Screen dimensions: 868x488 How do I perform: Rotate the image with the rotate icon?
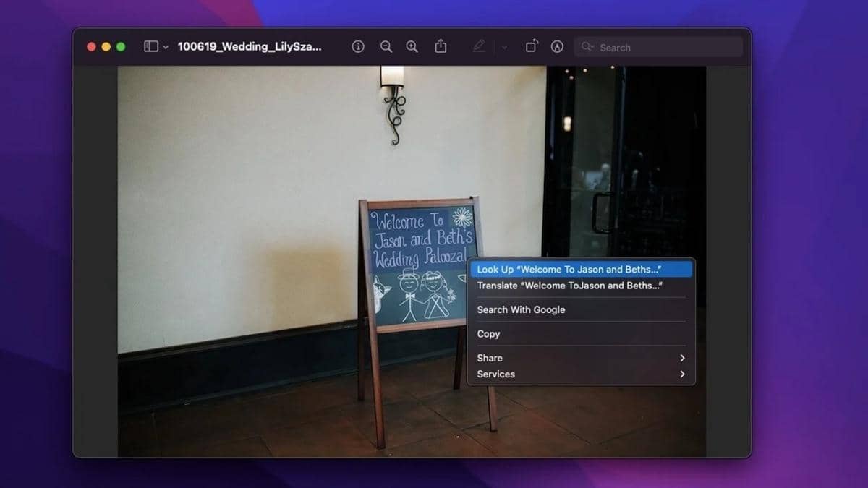coord(532,46)
